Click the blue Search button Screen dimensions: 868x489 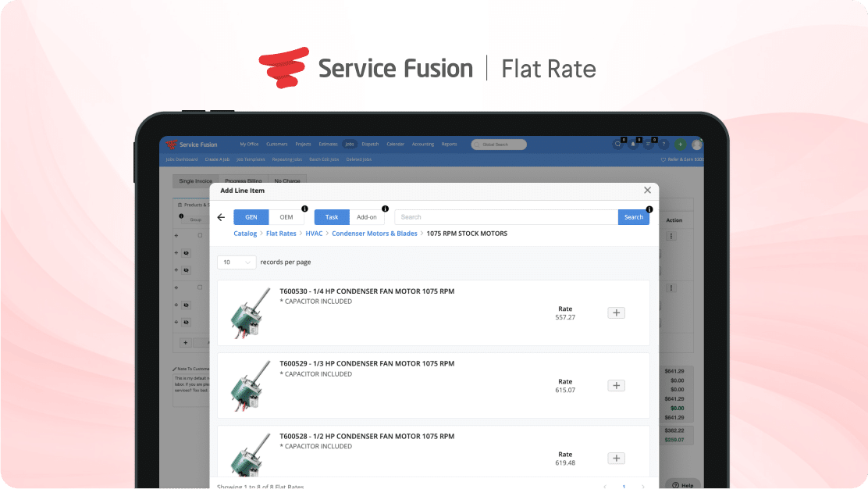[x=633, y=217]
